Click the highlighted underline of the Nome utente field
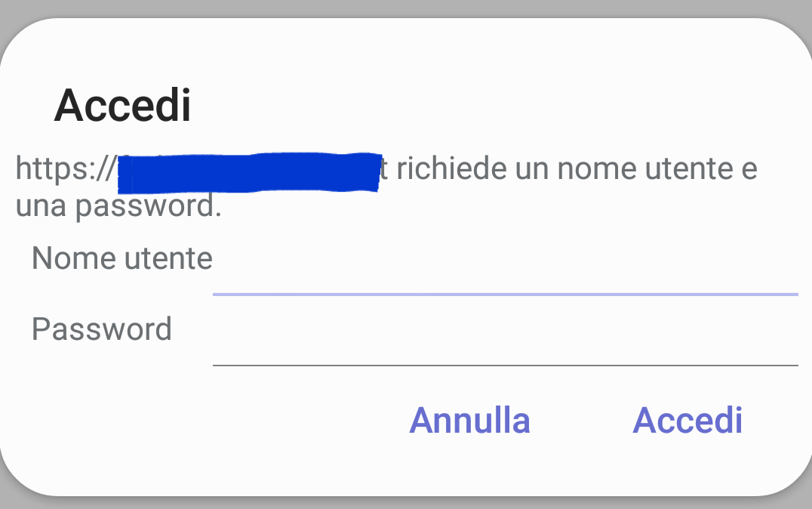Image resolution: width=812 pixels, height=509 pixels. coord(504,293)
